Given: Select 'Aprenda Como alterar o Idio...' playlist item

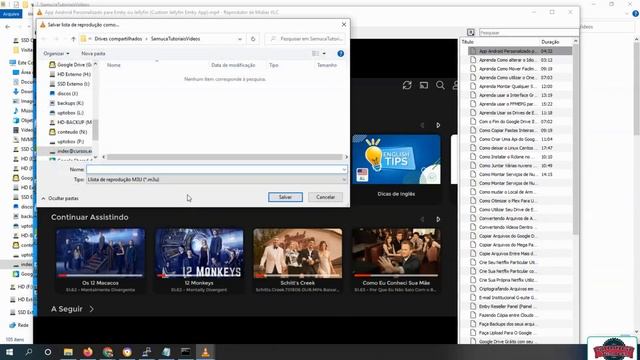Looking at the screenshot, I should (520, 60).
